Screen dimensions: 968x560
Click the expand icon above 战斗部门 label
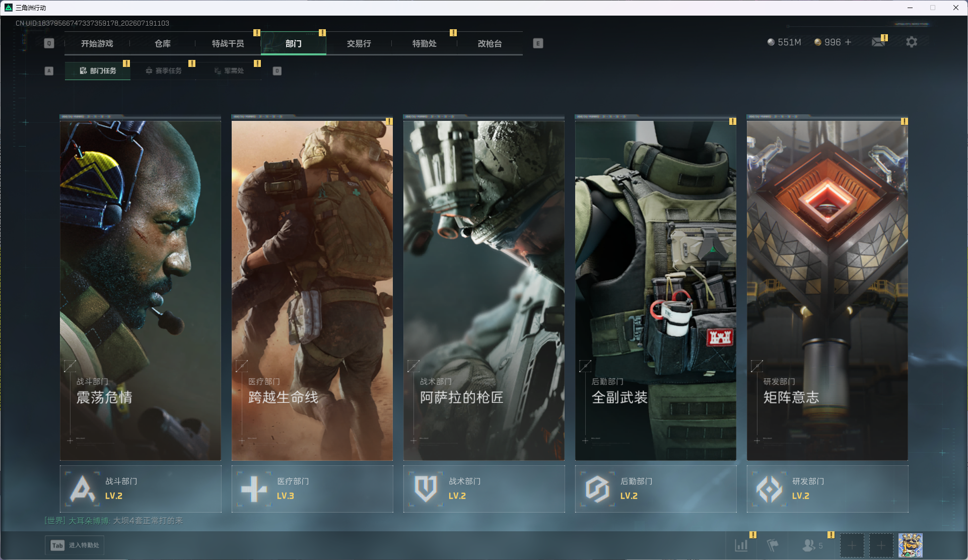click(70, 366)
